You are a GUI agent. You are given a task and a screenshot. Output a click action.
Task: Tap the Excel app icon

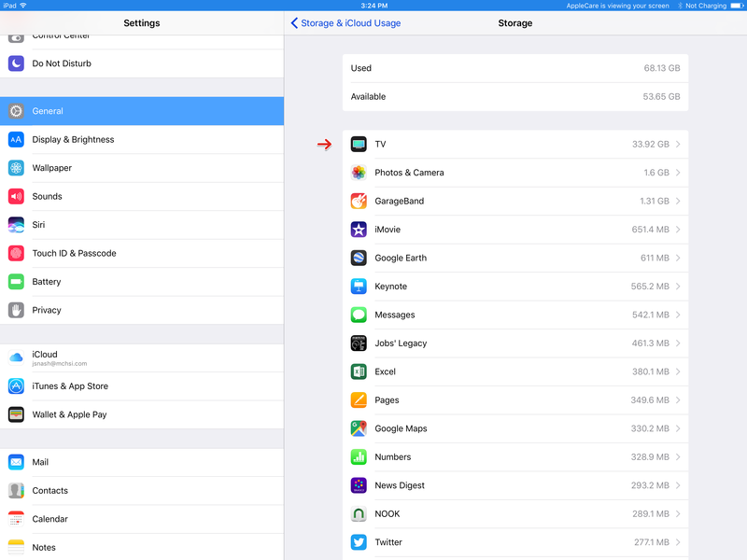[359, 371]
